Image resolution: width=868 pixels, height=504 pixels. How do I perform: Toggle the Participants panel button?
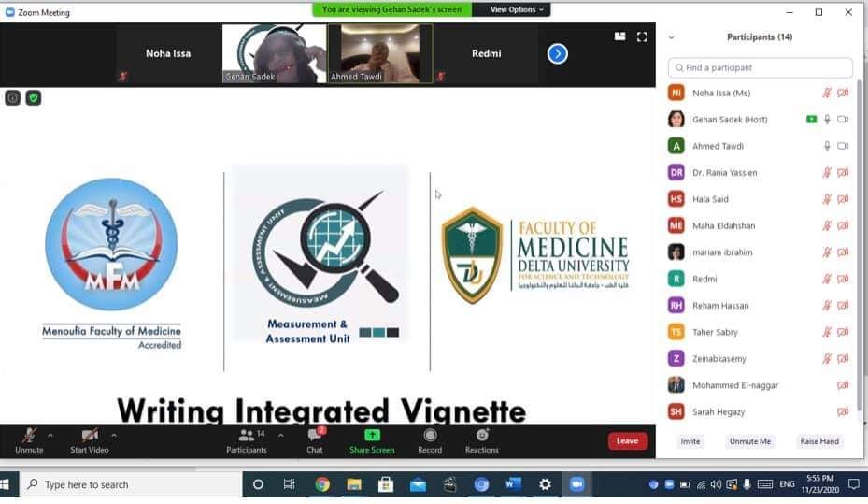247,440
